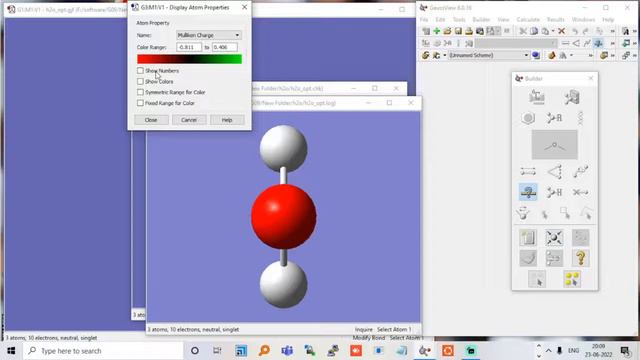Image resolution: width=640 pixels, height=360 pixels.
Task: Open the Mulliken Charge property dropdown
Action: 209,35
